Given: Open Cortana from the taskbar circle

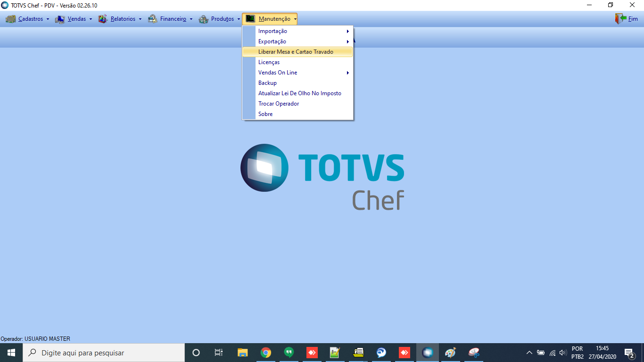Looking at the screenshot, I should pyautogui.click(x=196, y=353).
